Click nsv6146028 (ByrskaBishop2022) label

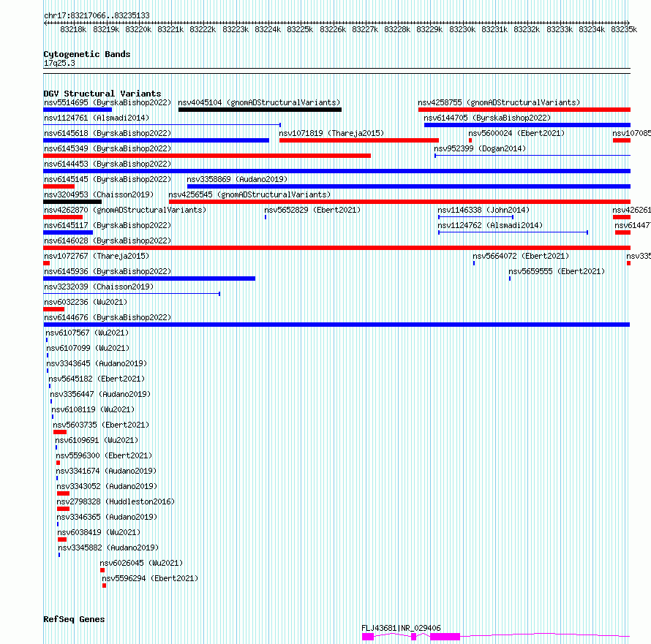pos(108,240)
